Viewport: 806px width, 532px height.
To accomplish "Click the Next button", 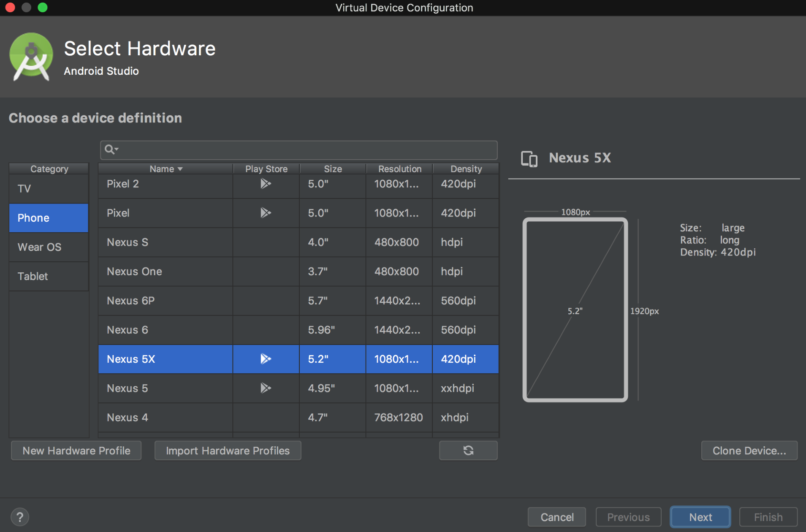I will click(x=700, y=517).
